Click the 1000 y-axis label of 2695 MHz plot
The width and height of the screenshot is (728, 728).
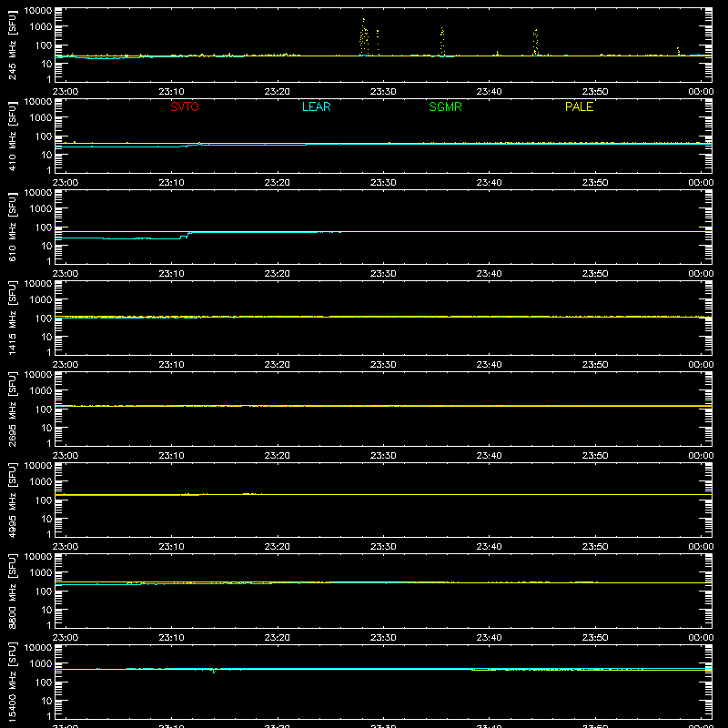coord(40,391)
